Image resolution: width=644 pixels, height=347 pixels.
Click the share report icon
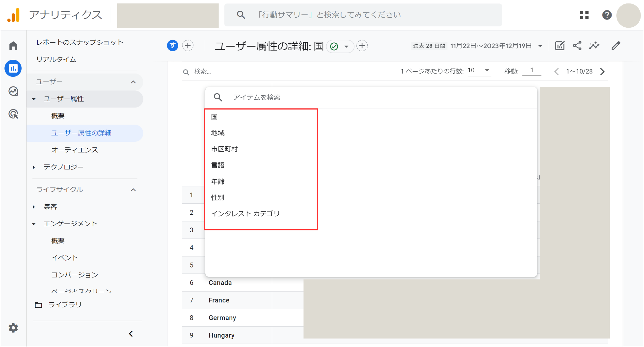point(577,46)
